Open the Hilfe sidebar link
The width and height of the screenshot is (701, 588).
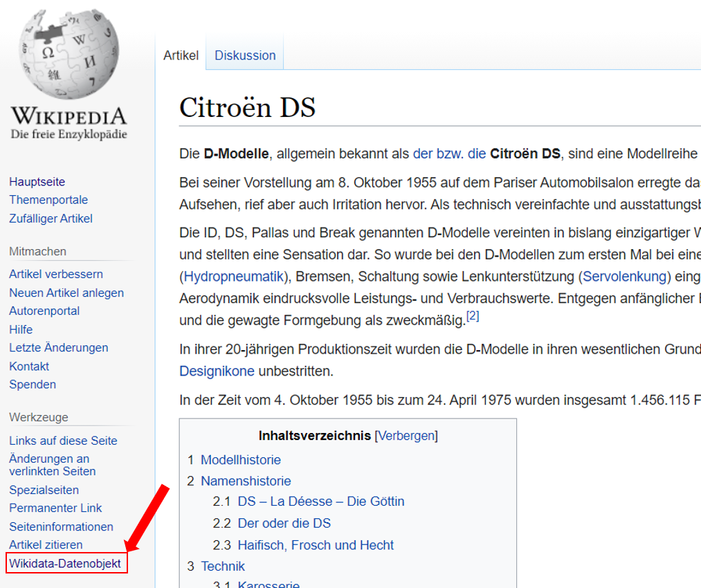[21, 329]
